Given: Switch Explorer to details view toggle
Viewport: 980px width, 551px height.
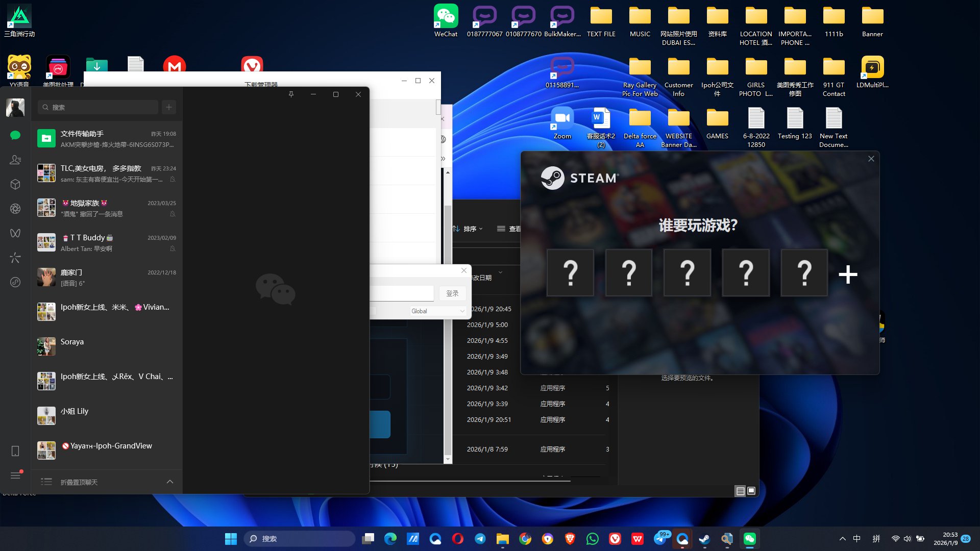Looking at the screenshot, I should pos(740,491).
